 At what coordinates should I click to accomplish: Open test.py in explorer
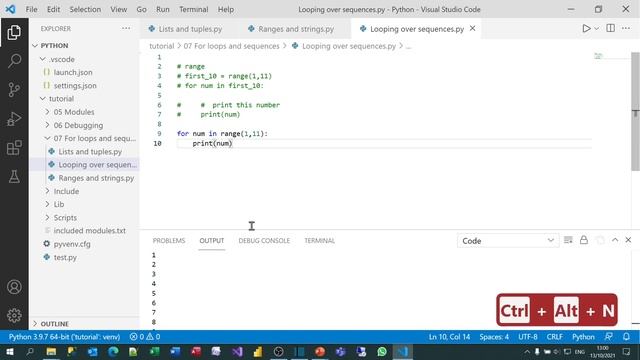85,258
